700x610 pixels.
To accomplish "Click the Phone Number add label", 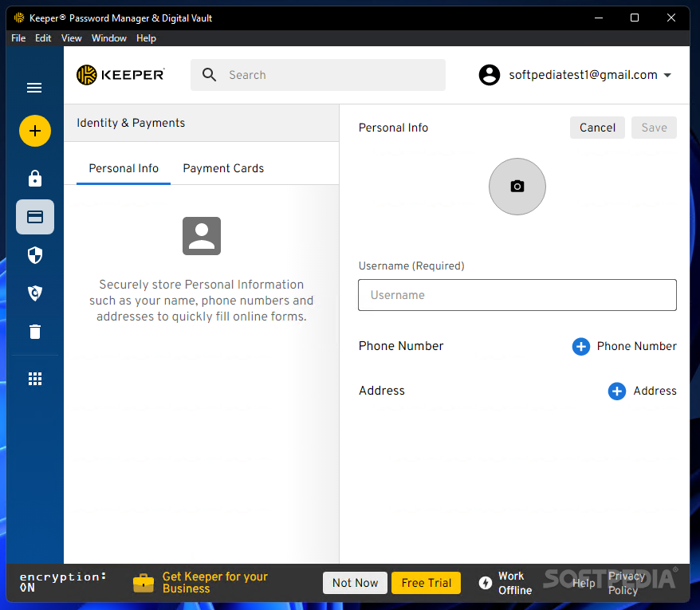I will pyautogui.click(x=636, y=347).
